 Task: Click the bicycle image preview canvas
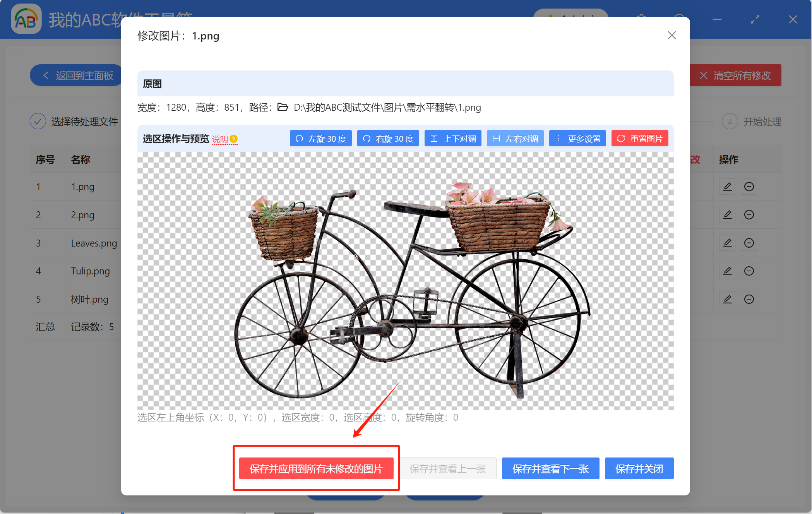point(405,281)
